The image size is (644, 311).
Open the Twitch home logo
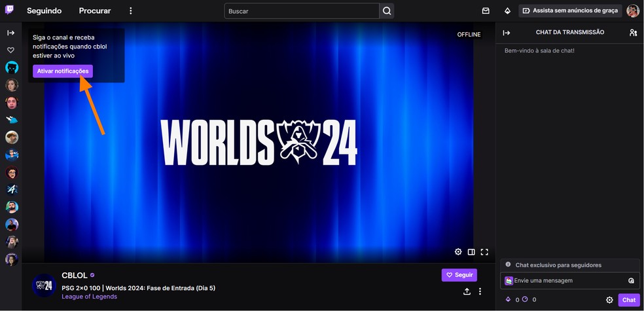tap(9, 10)
